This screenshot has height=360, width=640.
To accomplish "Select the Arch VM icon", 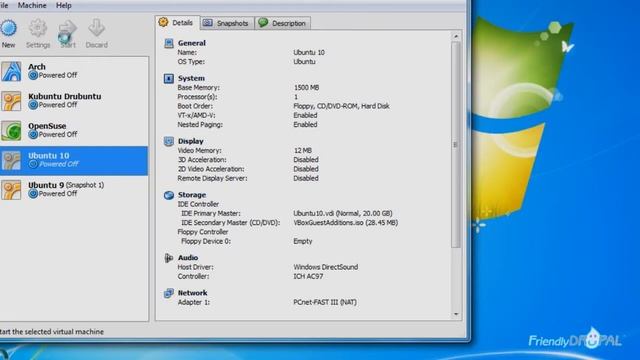I will point(11,71).
